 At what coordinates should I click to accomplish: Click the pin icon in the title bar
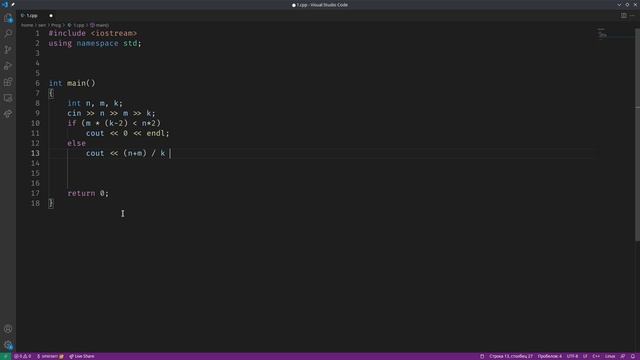coord(13,4)
